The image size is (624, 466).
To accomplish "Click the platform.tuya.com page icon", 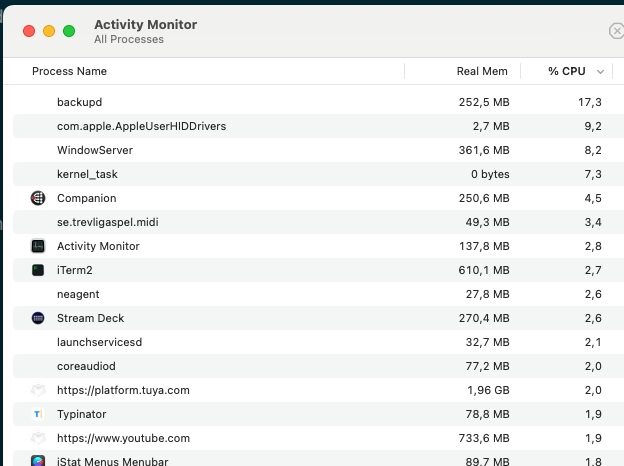I will 38,390.
